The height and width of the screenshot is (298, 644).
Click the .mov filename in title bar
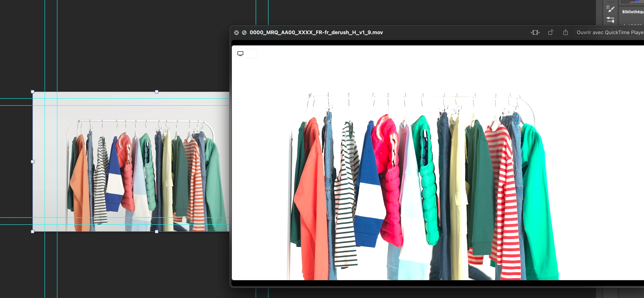(316, 33)
